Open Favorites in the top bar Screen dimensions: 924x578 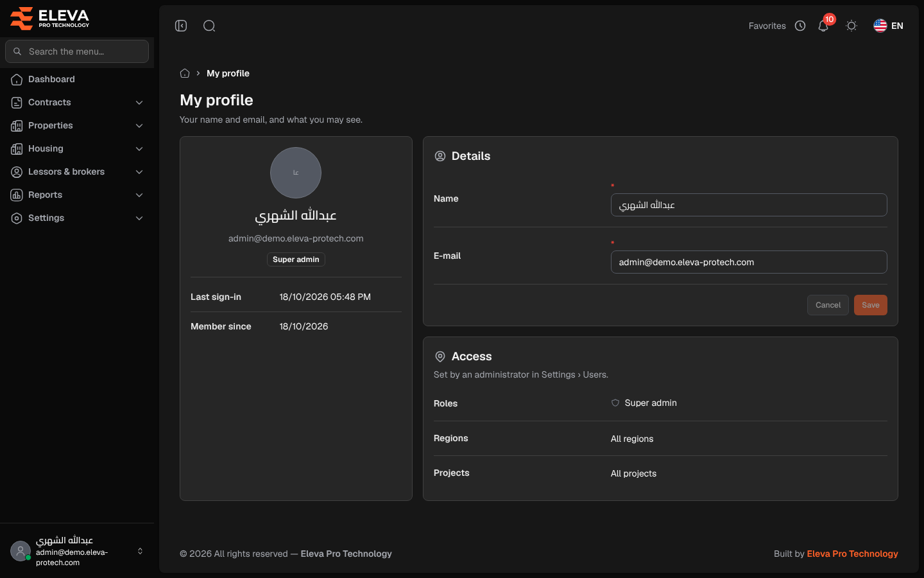point(767,26)
